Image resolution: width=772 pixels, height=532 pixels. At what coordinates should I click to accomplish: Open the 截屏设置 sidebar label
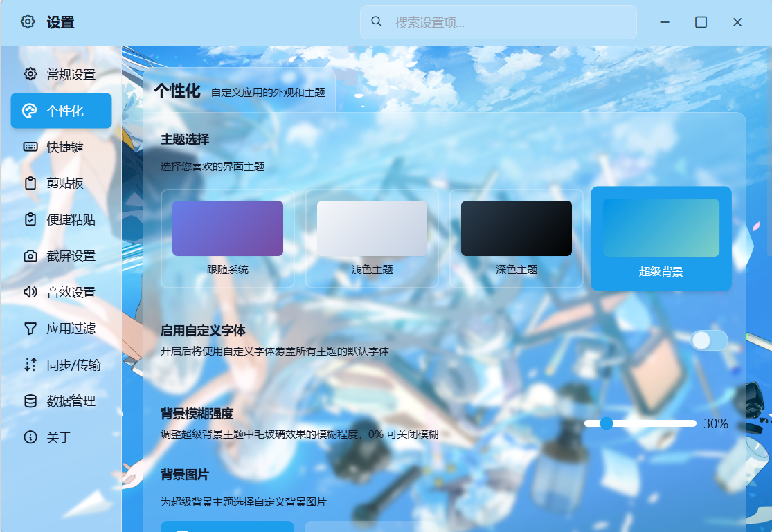pos(71,256)
